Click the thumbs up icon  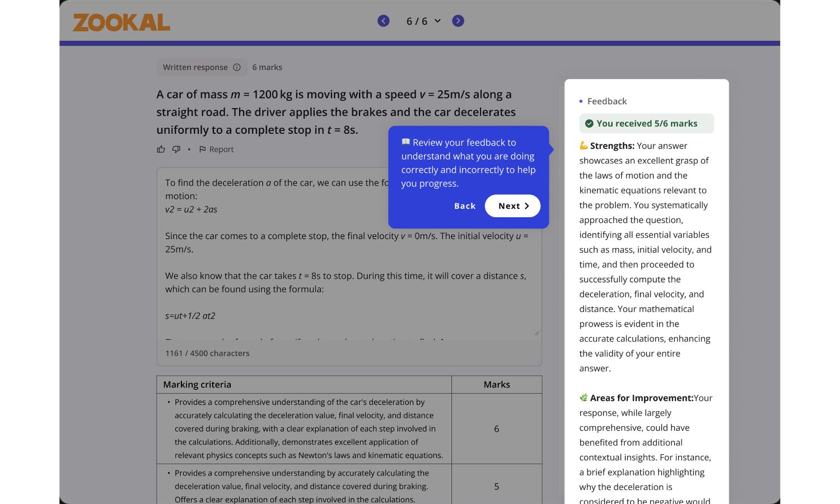pos(161,150)
